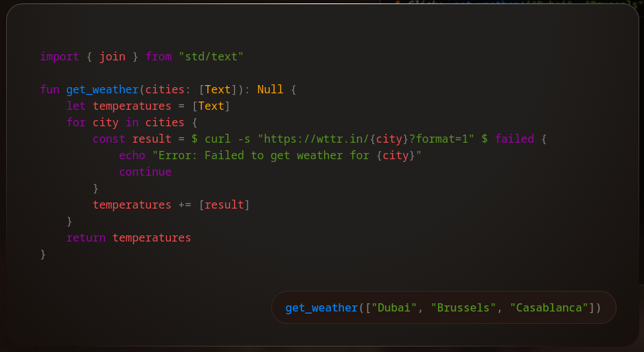Click get_weather in the bottom call pill
The image size is (644, 352).
[x=321, y=307]
